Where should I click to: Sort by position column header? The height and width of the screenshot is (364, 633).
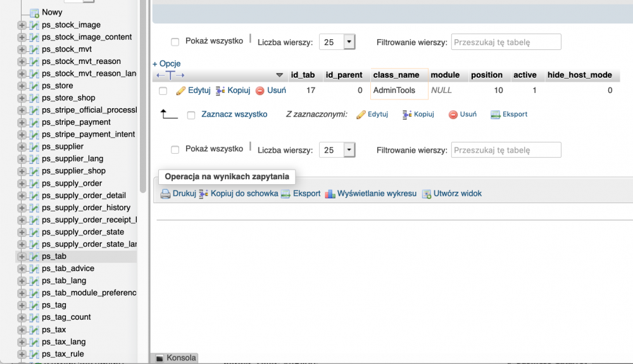486,75
